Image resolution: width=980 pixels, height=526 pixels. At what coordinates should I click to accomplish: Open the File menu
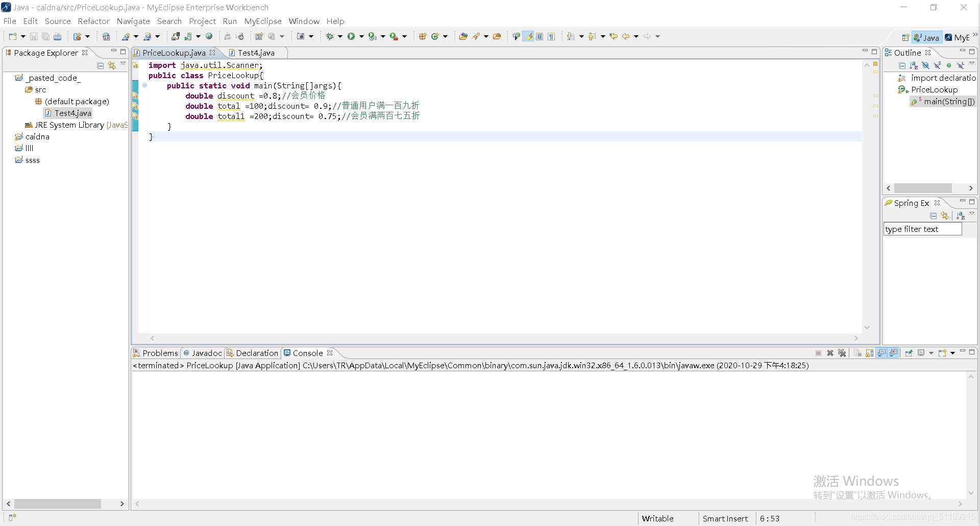[x=10, y=21]
